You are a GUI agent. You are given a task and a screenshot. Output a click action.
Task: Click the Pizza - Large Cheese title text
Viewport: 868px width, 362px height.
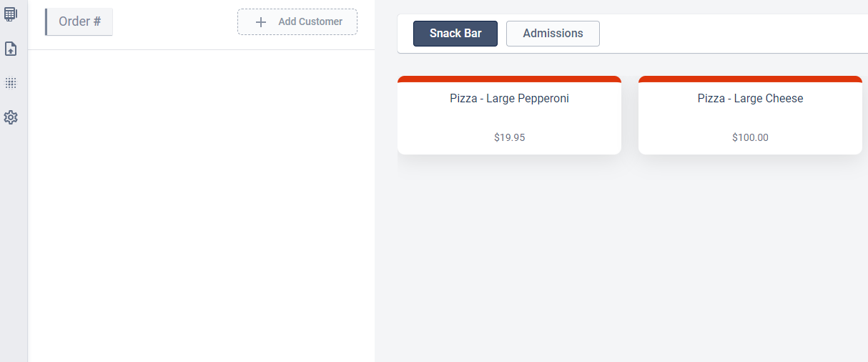[x=750, y=99]
